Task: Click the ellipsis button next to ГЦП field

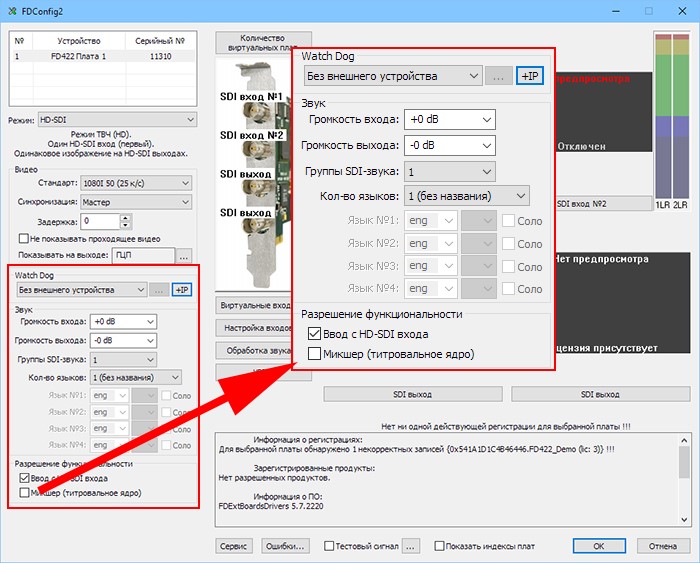Action: click(183, 256)
